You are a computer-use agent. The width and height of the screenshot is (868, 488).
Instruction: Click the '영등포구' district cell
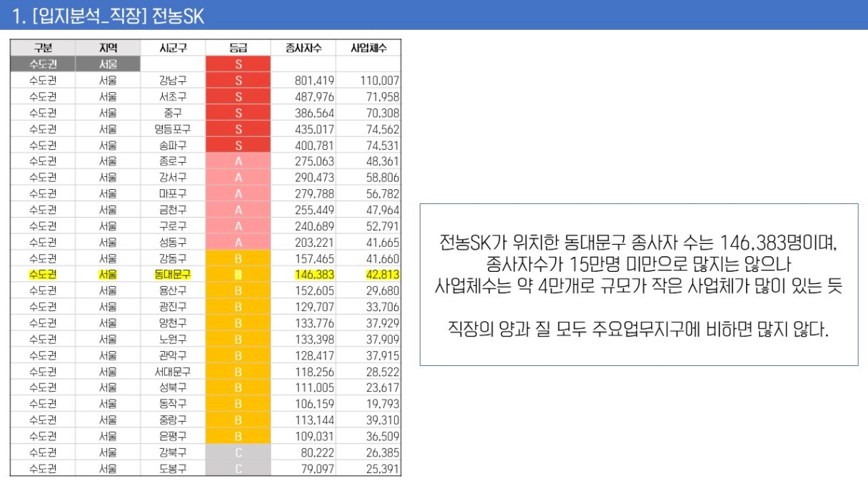tap(173, 129)
